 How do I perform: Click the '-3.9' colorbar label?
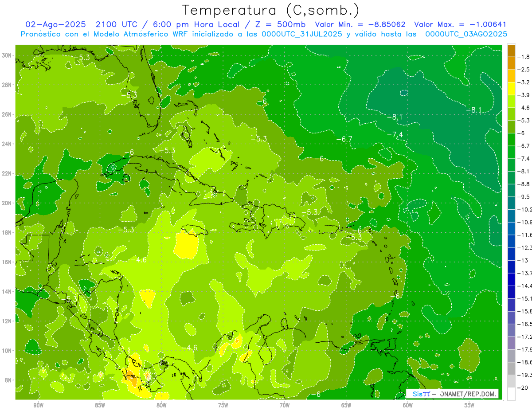[x=524, y=95]
